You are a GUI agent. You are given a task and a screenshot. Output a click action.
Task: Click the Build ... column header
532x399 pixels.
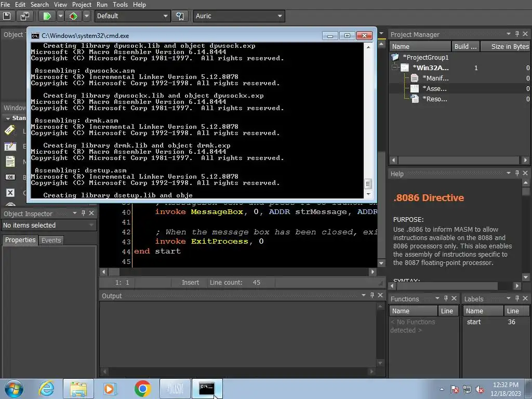pos(466,46)
